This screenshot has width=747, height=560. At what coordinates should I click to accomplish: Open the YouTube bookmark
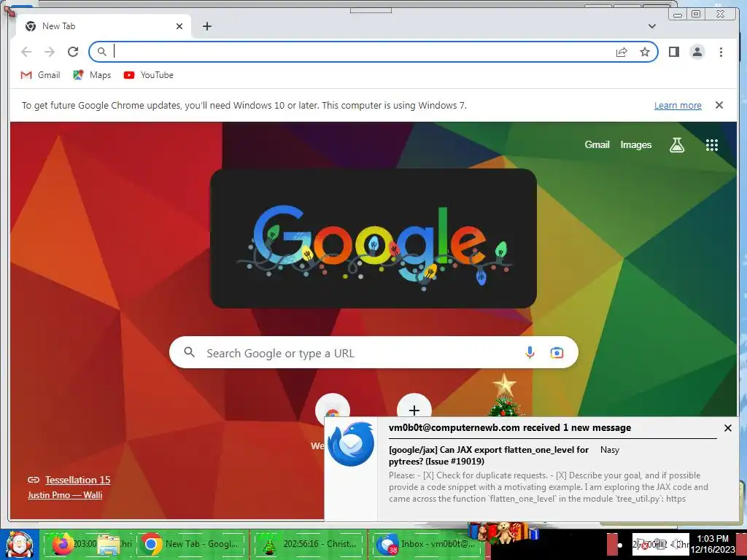tap(148, 75)
